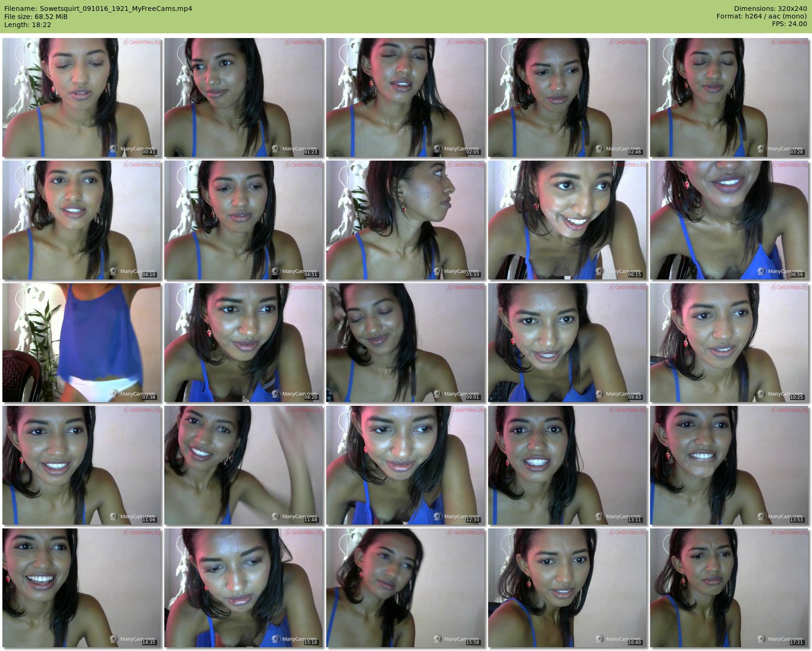Viewport: 812px width, 651px height.
Task: Click the thumbnail marked 06:56
Action: [729, 220]
